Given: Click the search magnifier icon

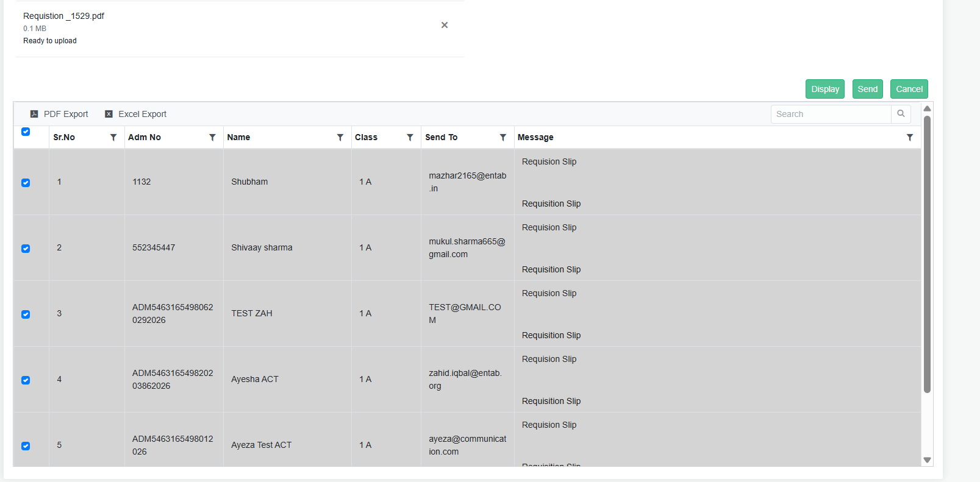Looking at the screenshot, I should pyautogui.click(x=901, y=114).
